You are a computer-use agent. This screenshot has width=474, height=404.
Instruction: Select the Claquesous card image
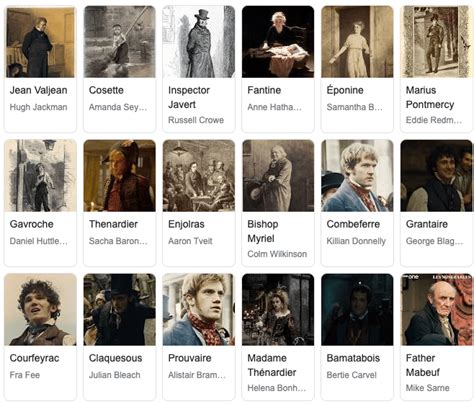click(120, 310)
